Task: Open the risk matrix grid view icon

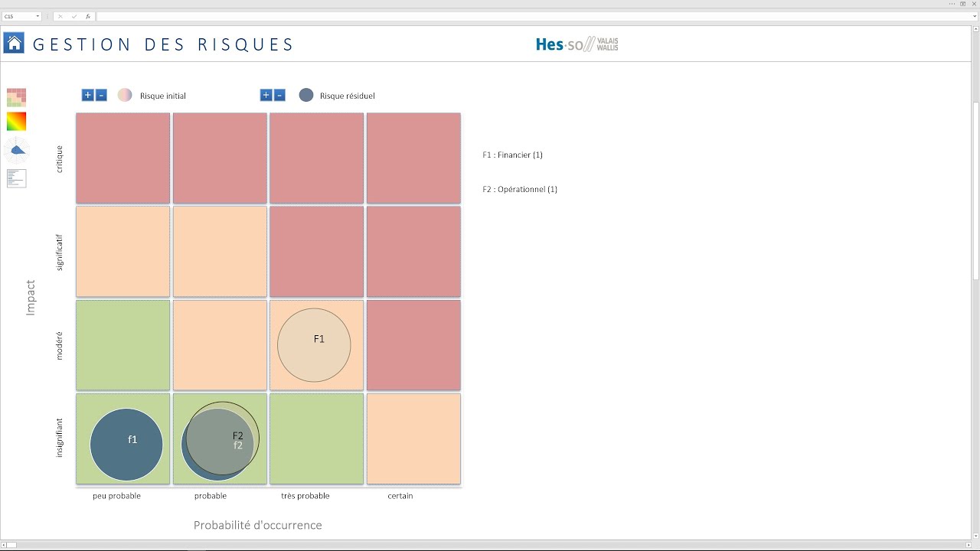Action: click(x=16, y=97)
